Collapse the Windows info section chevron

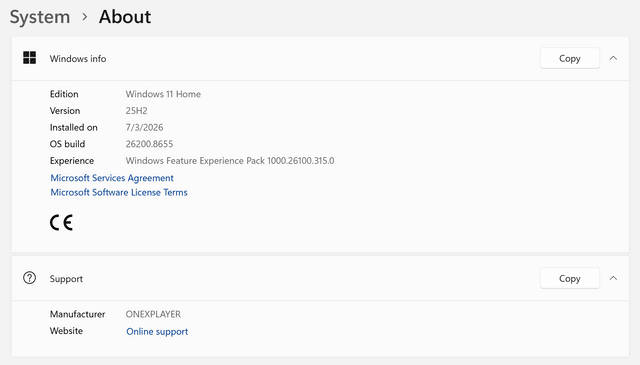point(613,58)
